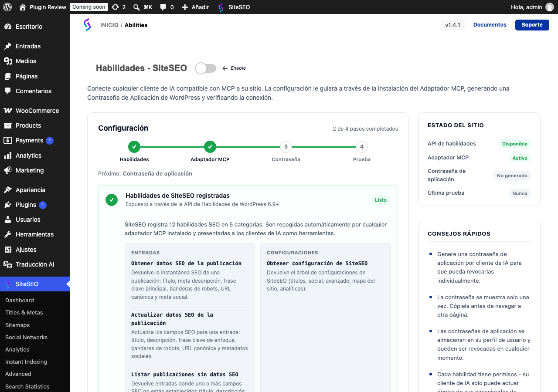Screen dimensions: 558x392
Task: Click 'Obtener configuración de SiteSEO' heading
Action: 317,264
